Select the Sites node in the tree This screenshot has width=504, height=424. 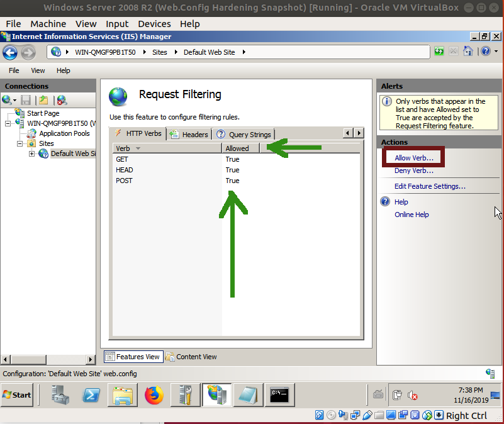point(47,143)
